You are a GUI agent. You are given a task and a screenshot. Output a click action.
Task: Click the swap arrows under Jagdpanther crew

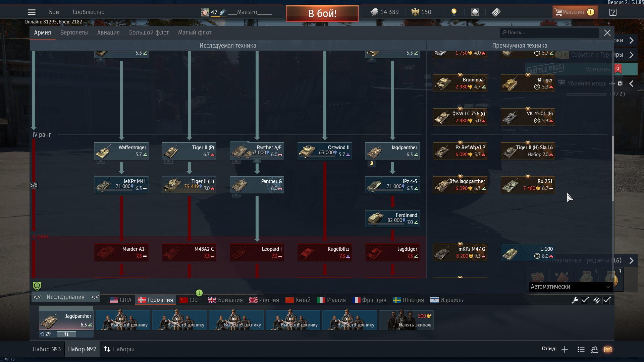tap(66, 334)
